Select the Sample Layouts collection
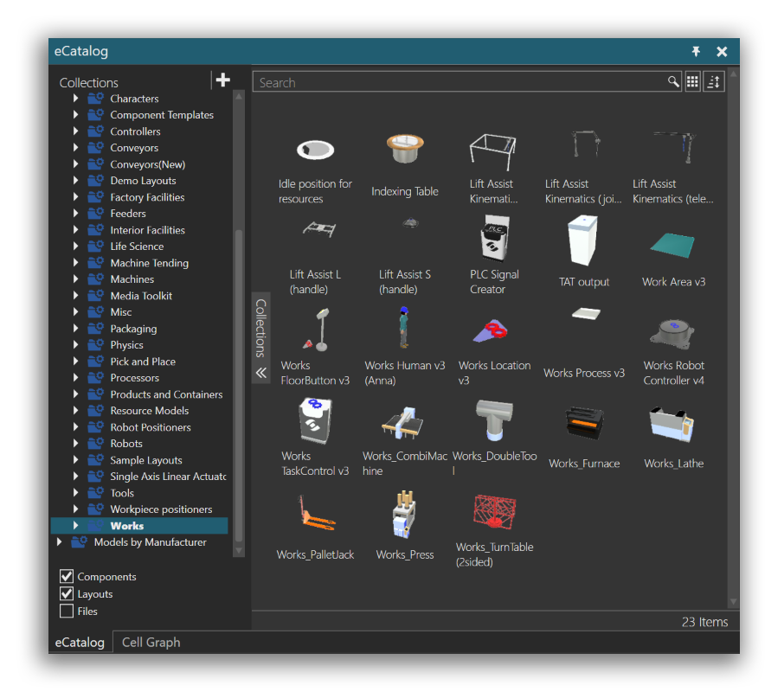Screen dimensions: 784x698 tap(146, 460)
